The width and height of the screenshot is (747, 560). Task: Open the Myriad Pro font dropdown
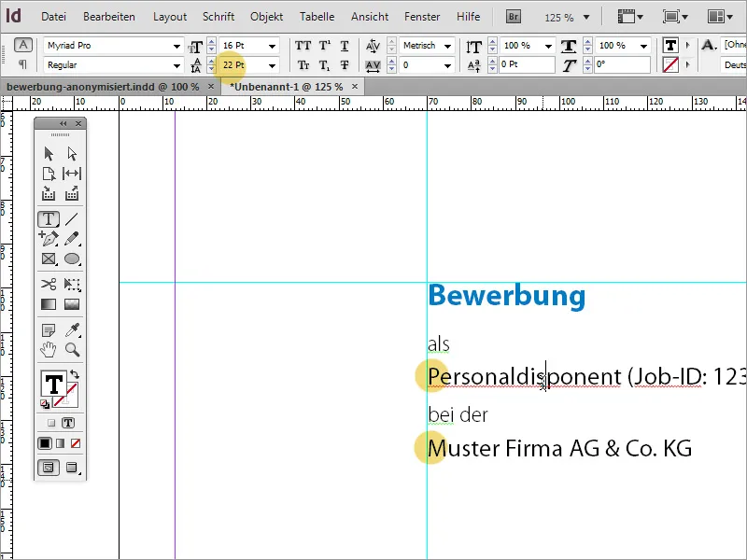click(x=176, y=46)
